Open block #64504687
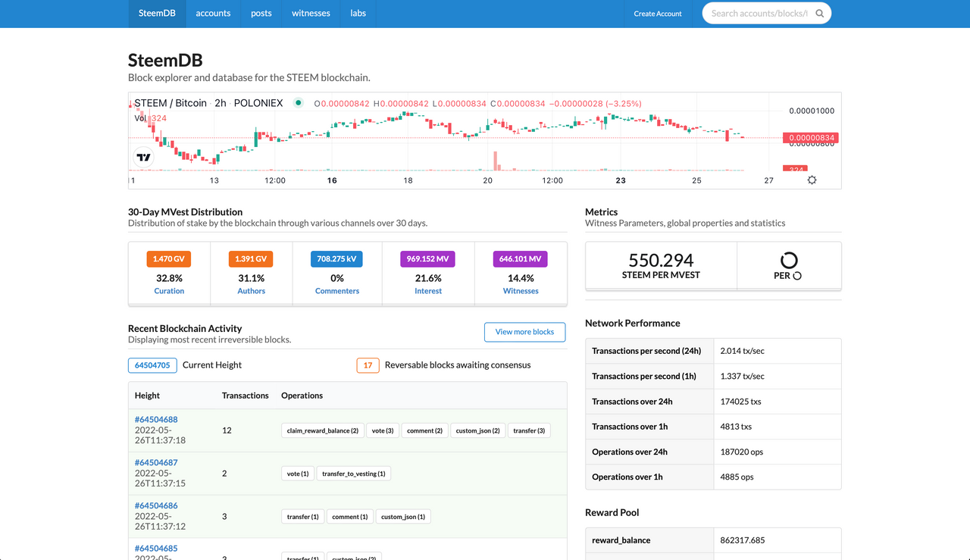Screen dimensions: 970x560 pos(156,463)
